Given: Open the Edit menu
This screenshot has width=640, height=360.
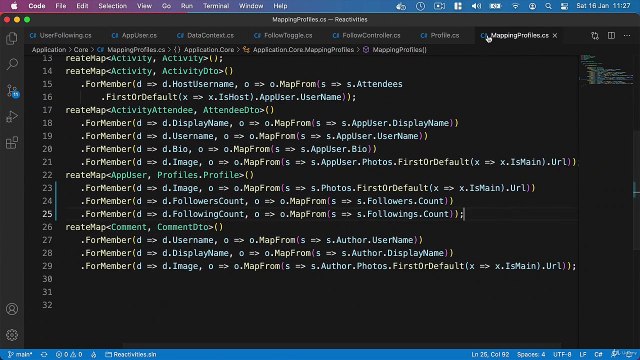Looking at the screenshot, I should (x=82, y=6).
